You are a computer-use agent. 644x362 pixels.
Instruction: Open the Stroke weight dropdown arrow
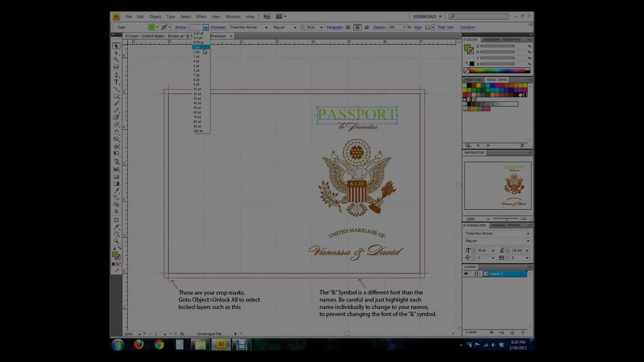206,27
